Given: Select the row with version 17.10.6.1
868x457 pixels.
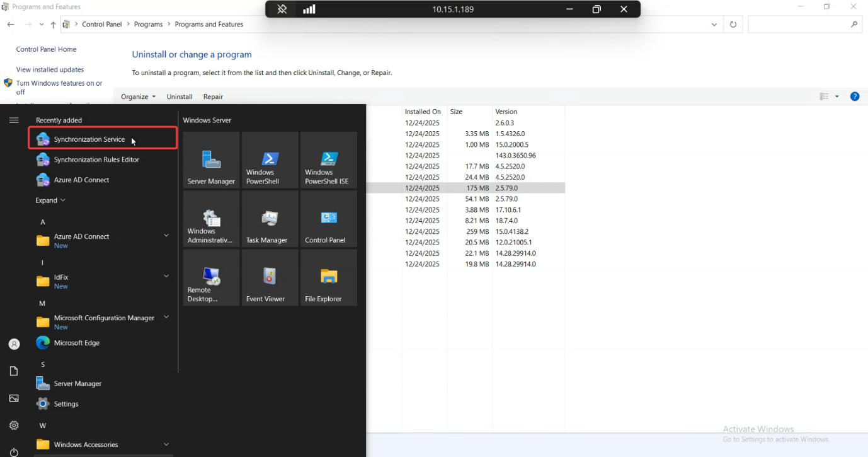Looking at the screenshot, I should [465, 210].
